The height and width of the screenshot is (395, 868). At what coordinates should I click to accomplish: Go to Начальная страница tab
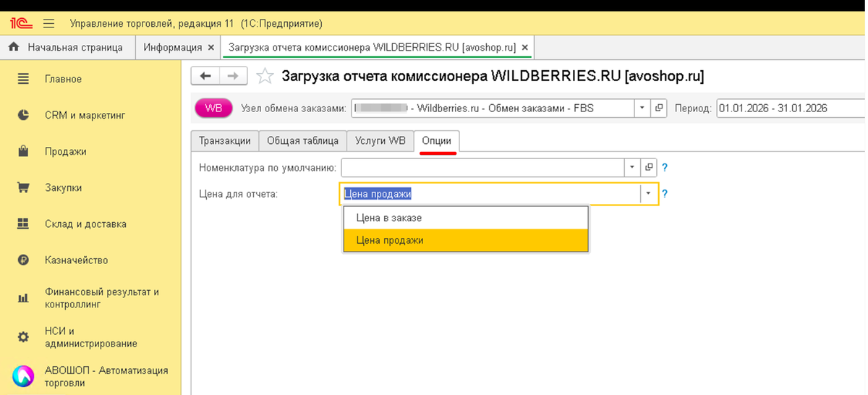67,48
